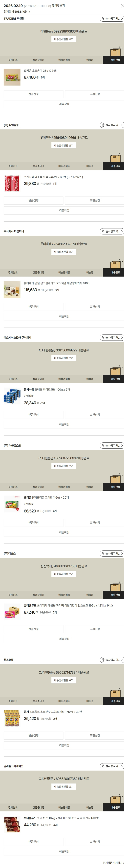Click the location pin for TRADERS 비산점
The width and height of the screenshot is (124, 868).
click(103, 19)
